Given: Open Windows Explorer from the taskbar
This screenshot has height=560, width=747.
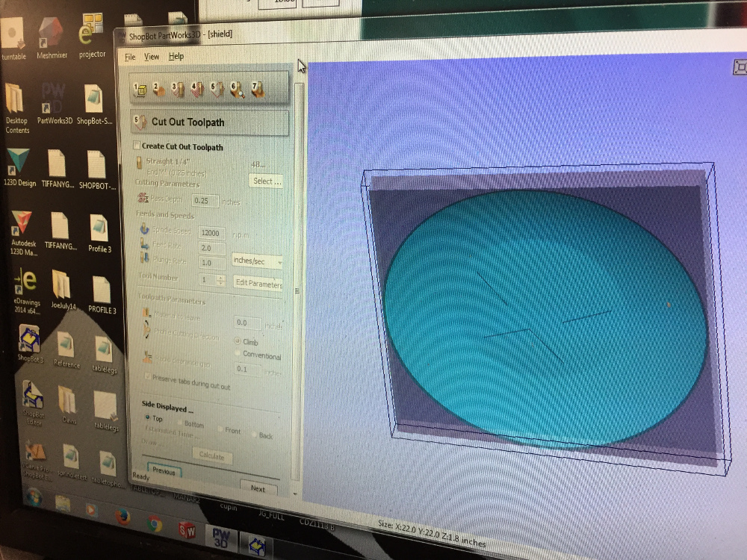Looking at the screenshot, I should [62, 503].
